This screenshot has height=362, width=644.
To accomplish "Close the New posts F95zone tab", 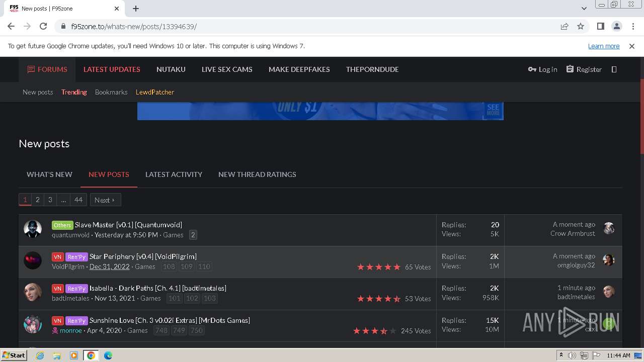I will [117, 8].
